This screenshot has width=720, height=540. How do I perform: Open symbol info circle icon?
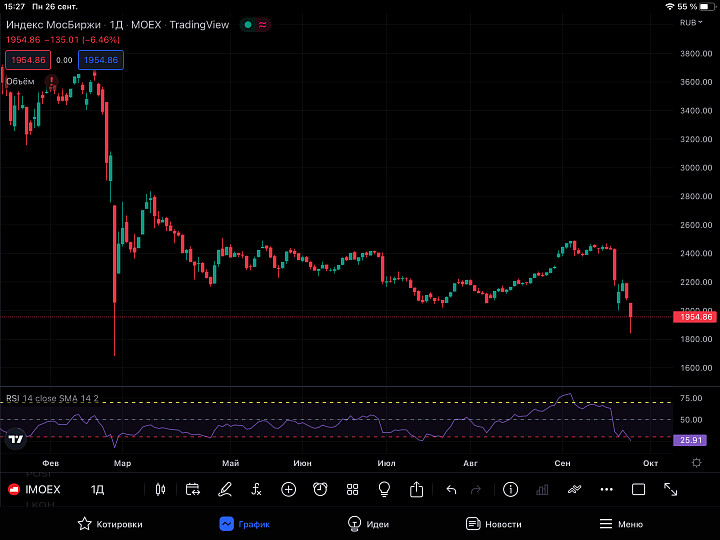[x=510, y=489]
